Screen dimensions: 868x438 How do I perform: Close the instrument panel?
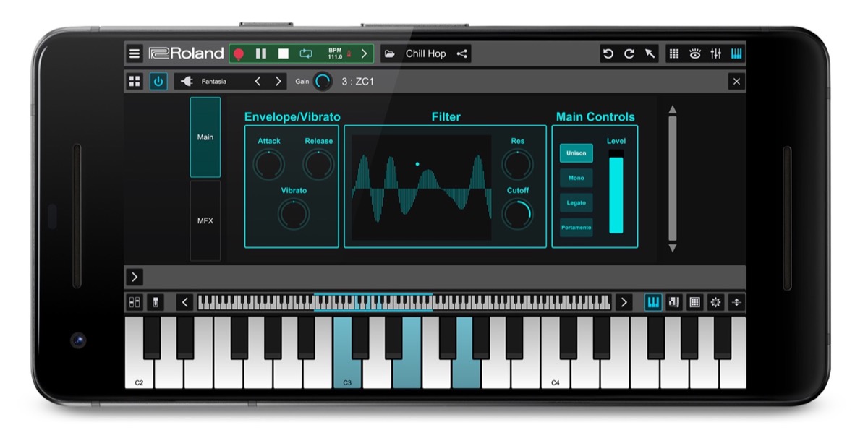pyautogui.click(x=736, y=82)
